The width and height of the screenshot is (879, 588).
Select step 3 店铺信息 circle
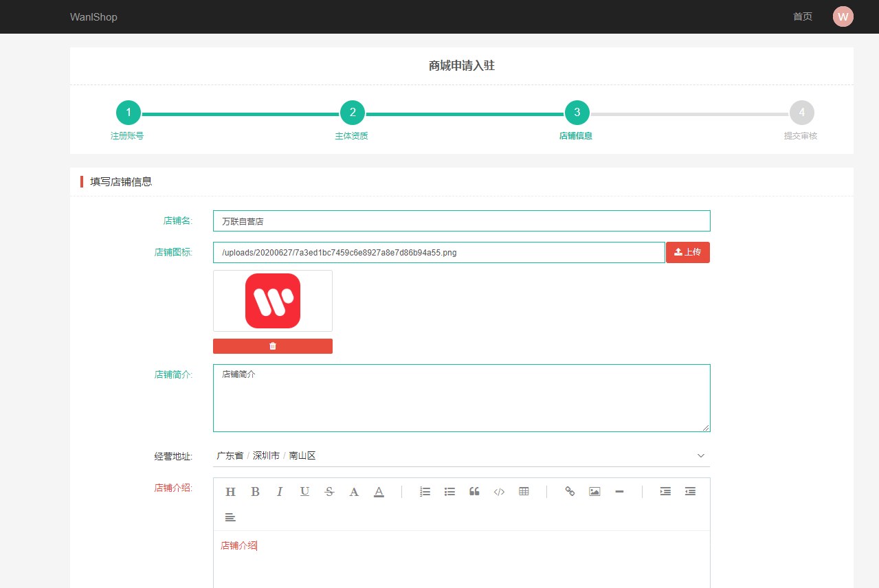point(577,113)
